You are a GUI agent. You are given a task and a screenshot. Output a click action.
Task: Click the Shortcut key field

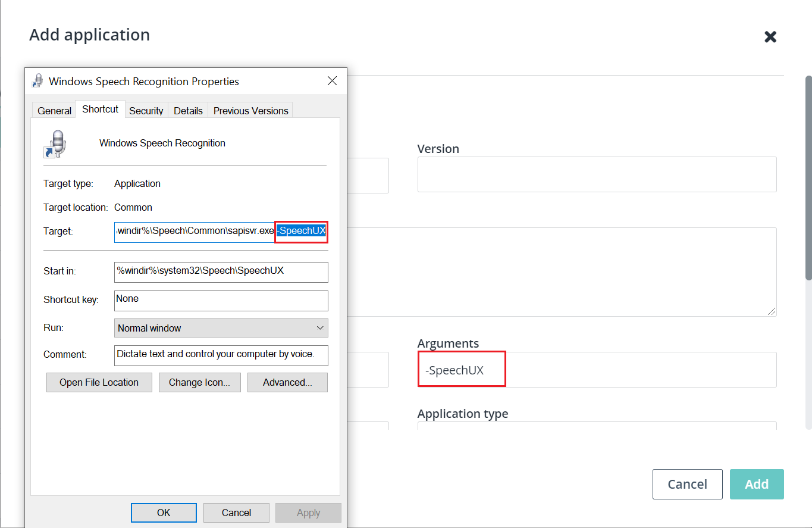point(221,300)
